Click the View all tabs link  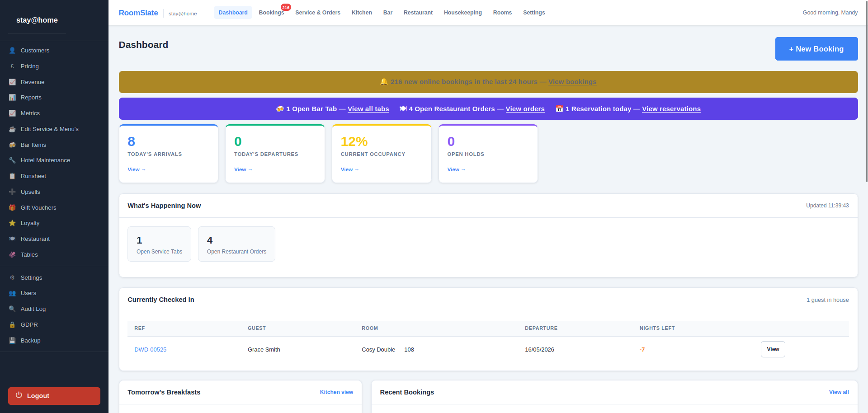point(368,109)
